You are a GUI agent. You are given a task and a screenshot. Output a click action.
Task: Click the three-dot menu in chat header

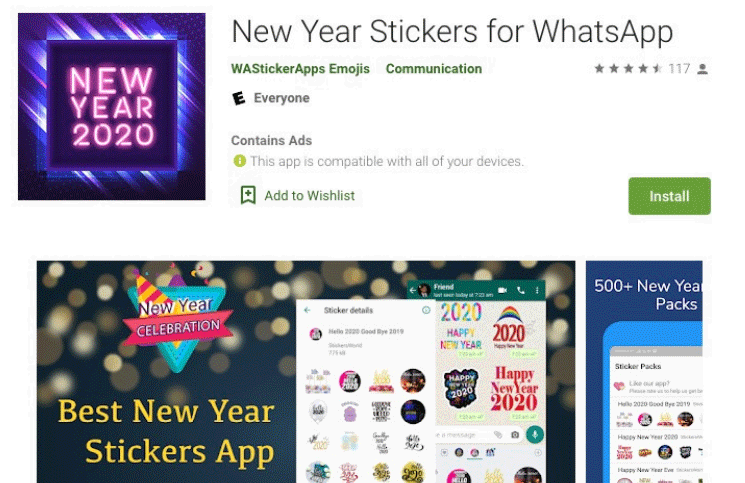pyautogui.click(x=537, y=290)
